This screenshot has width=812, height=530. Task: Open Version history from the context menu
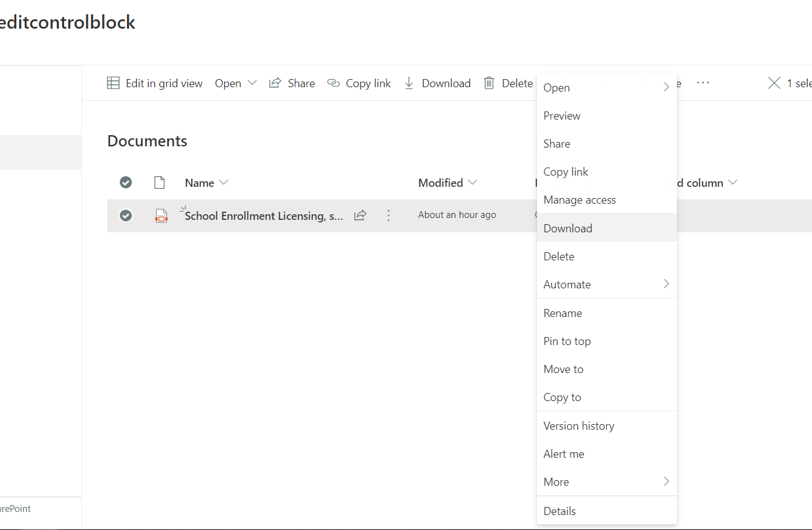pyautogui.click(x=579, y=425)
